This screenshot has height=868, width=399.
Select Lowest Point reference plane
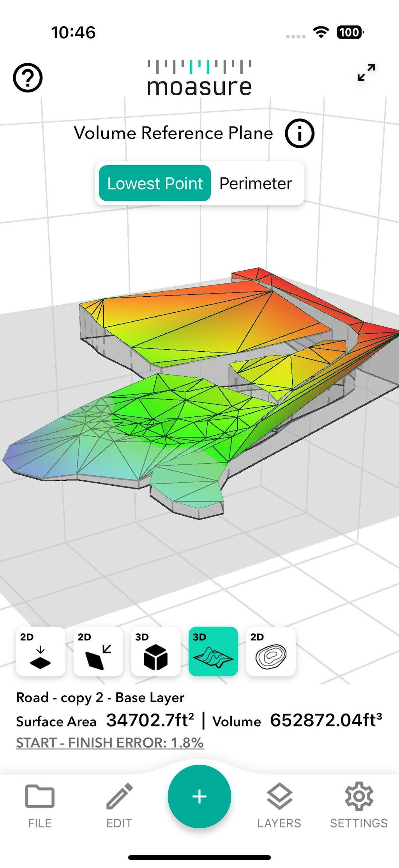tap(155, 183)
